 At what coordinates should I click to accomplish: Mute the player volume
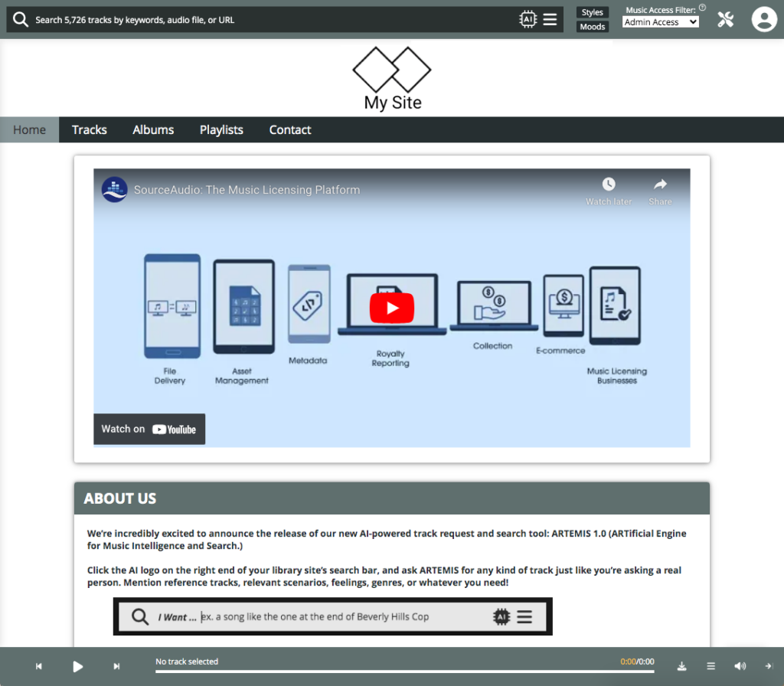740,666
